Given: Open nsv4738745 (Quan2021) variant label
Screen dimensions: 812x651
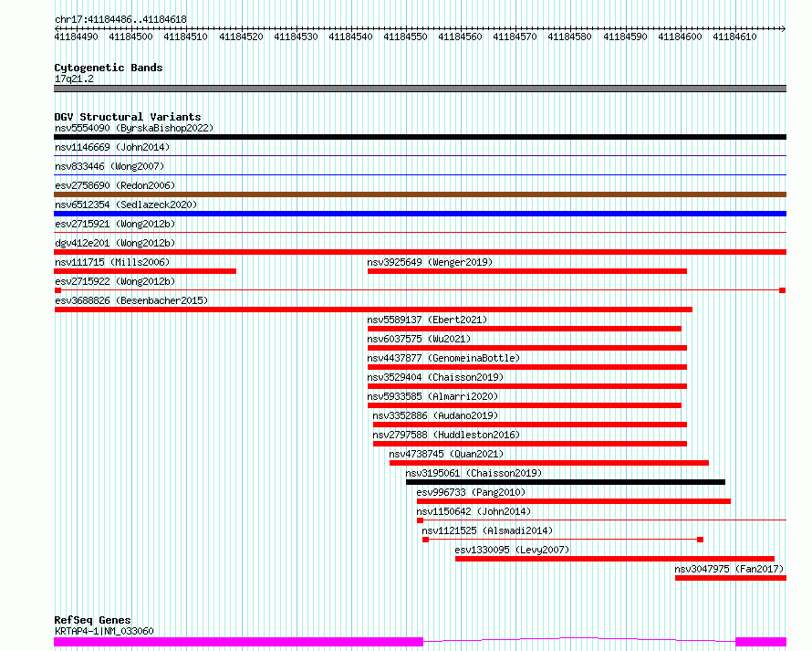Looking at the screenshot, I should coord(446,454).
